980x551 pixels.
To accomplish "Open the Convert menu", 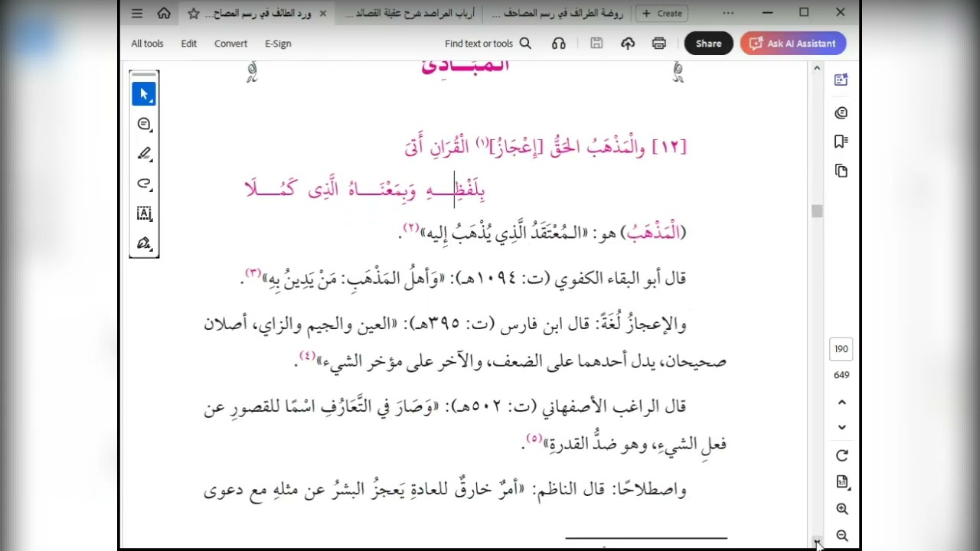I will pyautogui.click(x=230, y=44).
